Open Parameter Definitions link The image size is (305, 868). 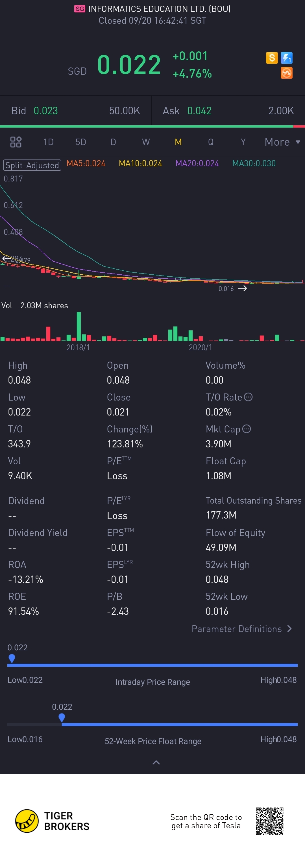[242, 629]
